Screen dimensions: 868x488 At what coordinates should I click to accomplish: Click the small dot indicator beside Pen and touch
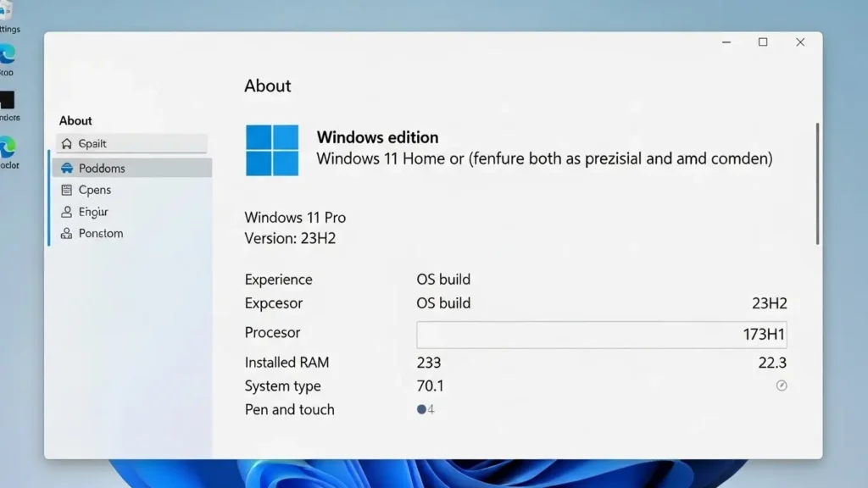coord(423,409)
